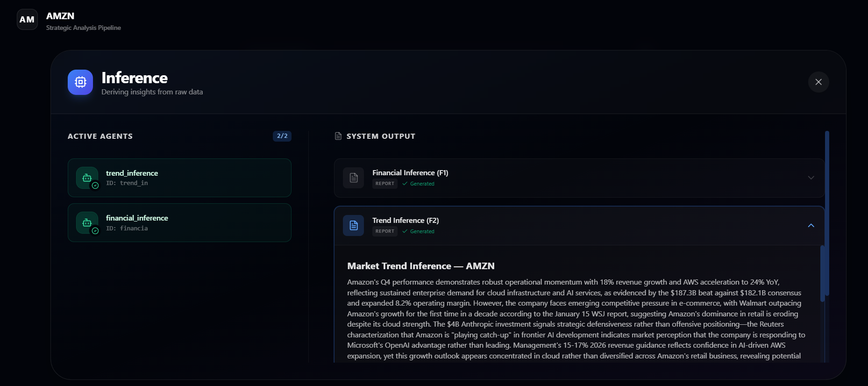Click the 2/2 active agents badge
868x386 pixels.
click(282, 136)
